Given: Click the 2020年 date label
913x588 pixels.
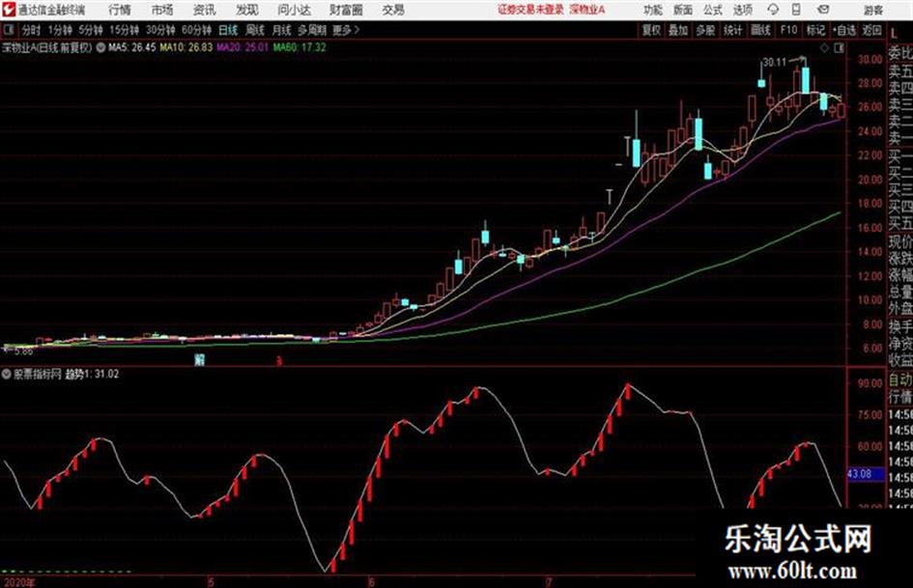Looking at the screenshot, I should click(19, 582).
